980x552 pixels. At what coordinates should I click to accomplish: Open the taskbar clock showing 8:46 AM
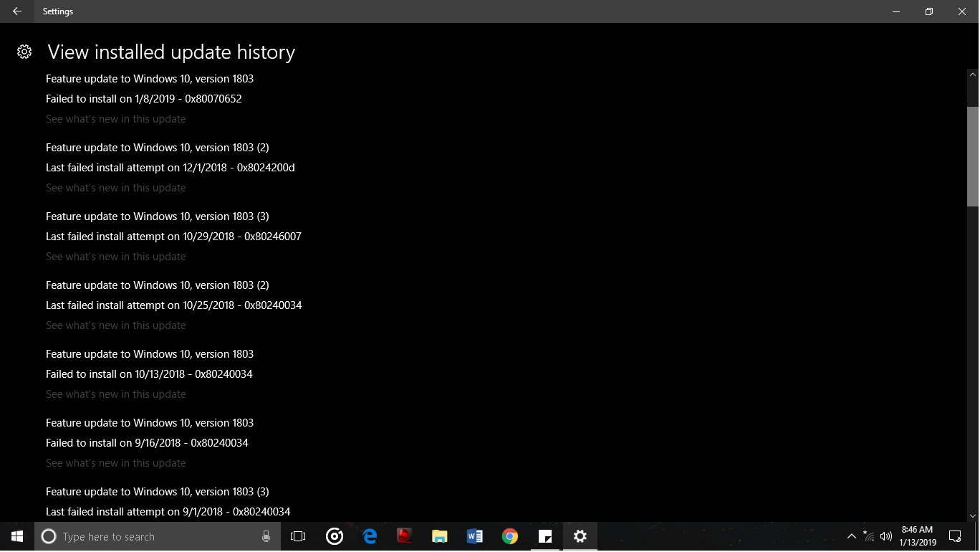918,536
